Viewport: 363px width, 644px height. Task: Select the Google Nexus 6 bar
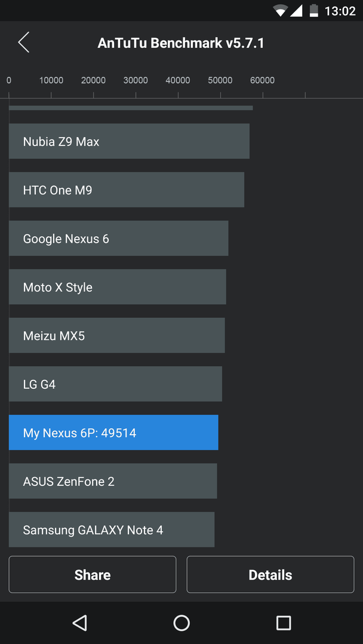(x=118, y=238)
